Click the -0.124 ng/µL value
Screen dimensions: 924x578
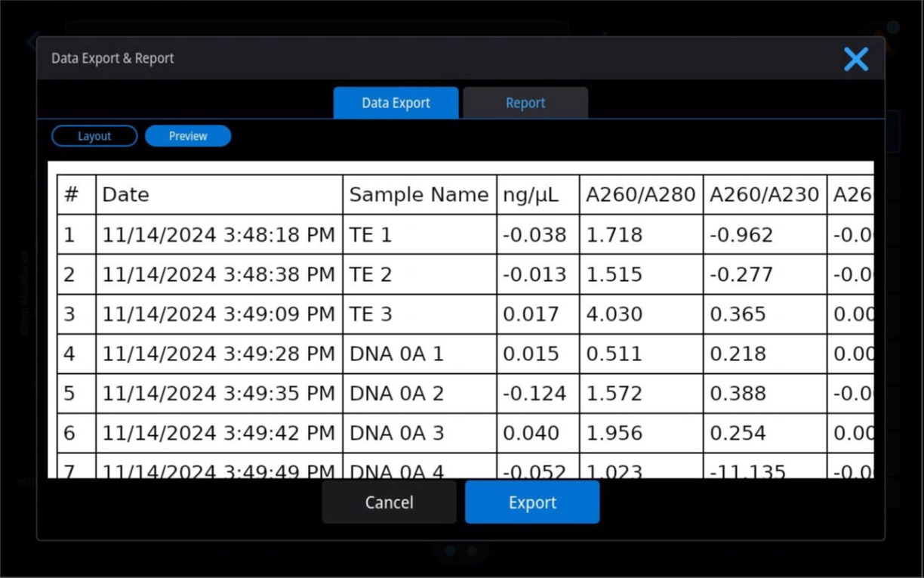pyautogui.click(x=538, y=393)
